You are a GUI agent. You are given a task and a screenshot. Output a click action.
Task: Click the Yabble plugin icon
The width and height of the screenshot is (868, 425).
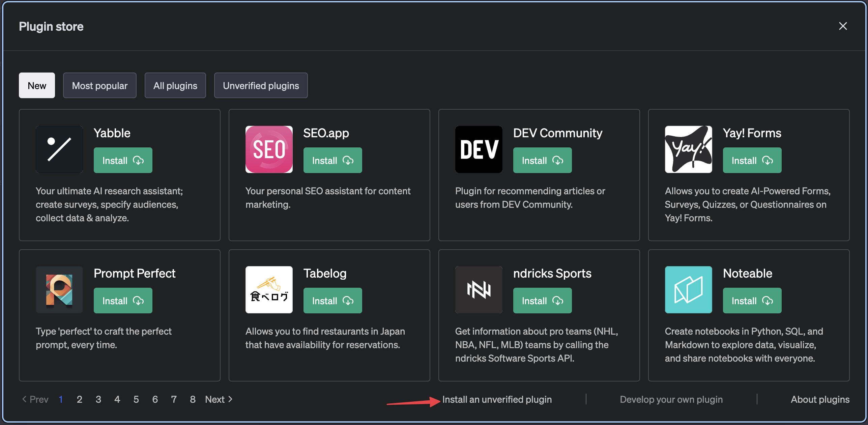[x=59, y=149]
